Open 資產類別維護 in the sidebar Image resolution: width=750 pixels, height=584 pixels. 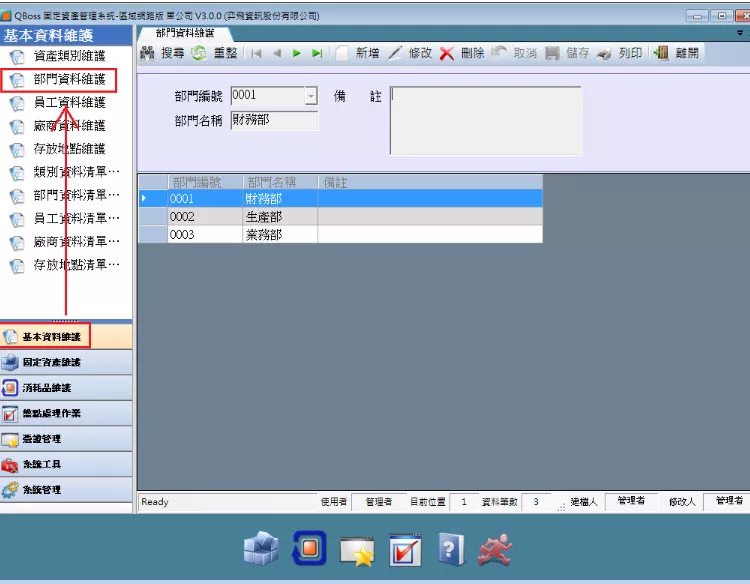(69, 56)
